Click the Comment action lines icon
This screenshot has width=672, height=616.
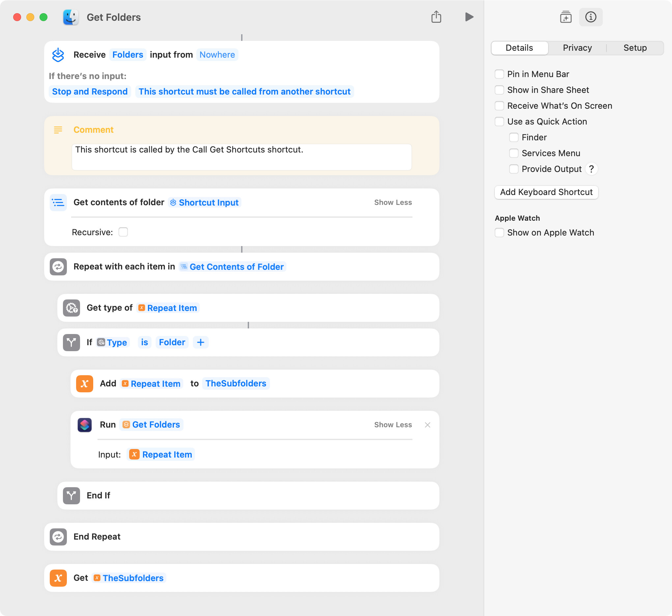(x=58, y=130)
